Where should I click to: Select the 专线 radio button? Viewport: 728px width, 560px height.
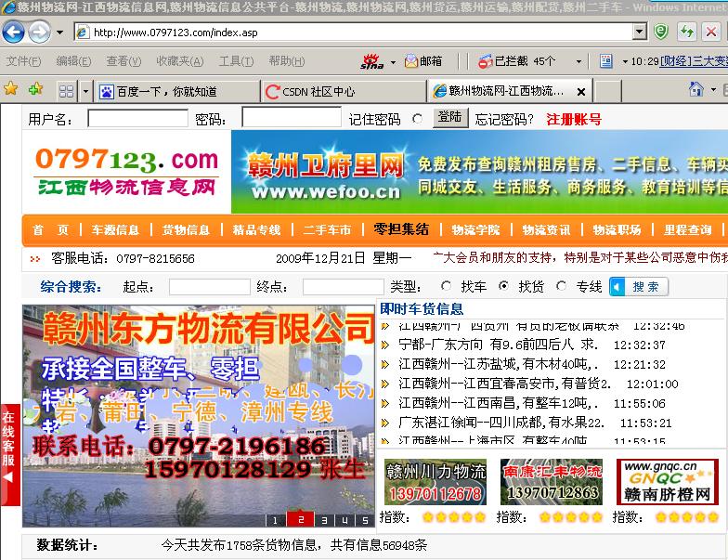pos(561,286)
